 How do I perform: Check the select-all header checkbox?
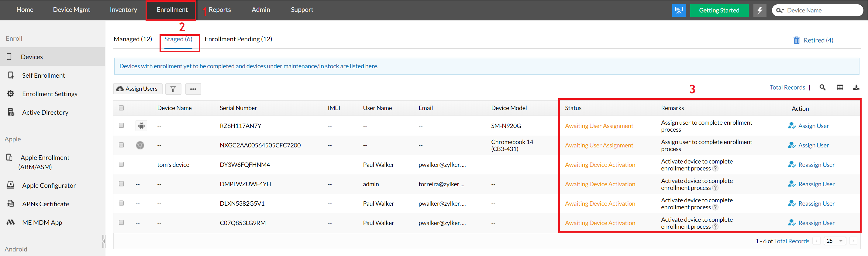121,108
